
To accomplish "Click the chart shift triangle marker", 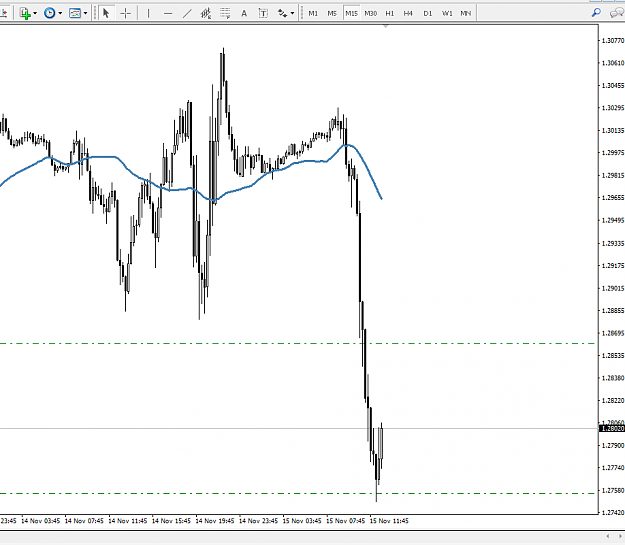I will [x=385, y=26].
